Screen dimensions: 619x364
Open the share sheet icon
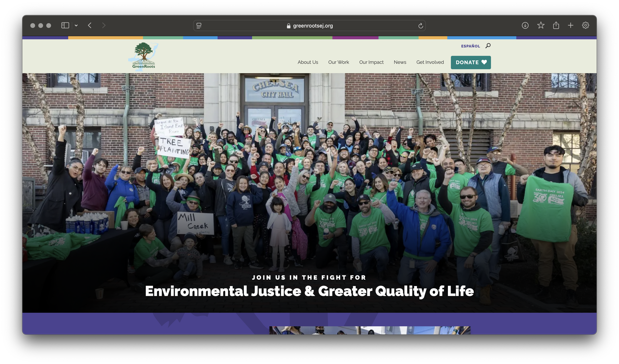point(556,25)
